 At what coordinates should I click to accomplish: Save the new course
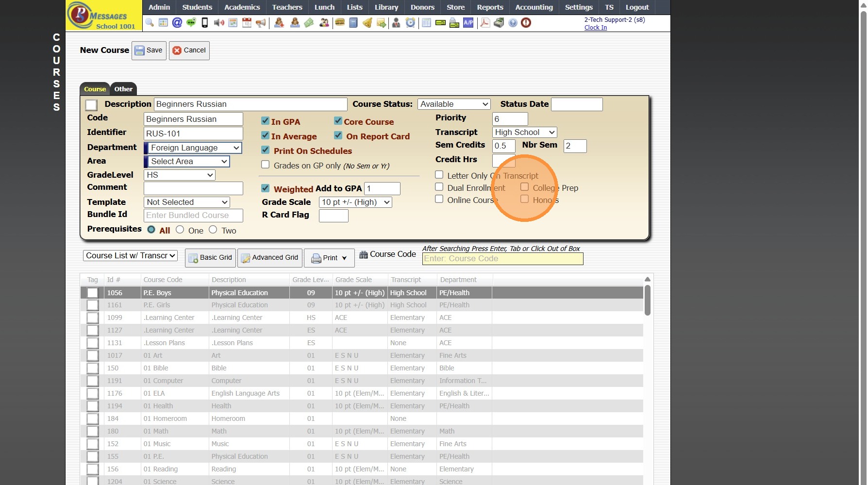[149, 50]
